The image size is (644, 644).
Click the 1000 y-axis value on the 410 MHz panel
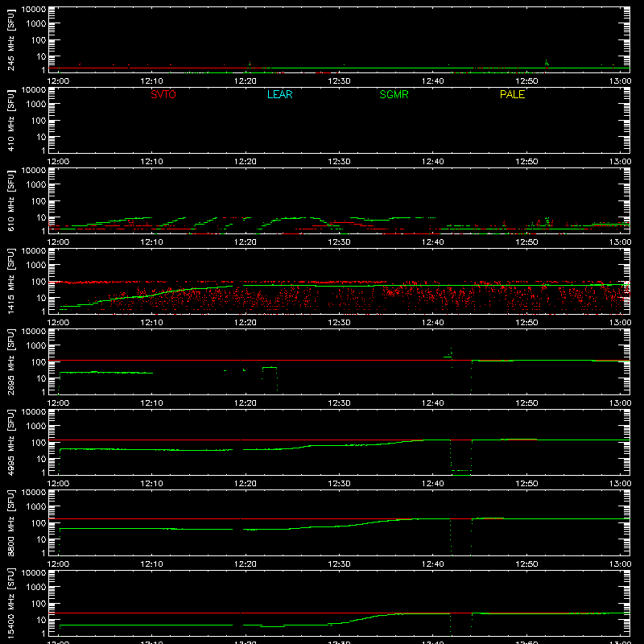(x=36, y=105)
